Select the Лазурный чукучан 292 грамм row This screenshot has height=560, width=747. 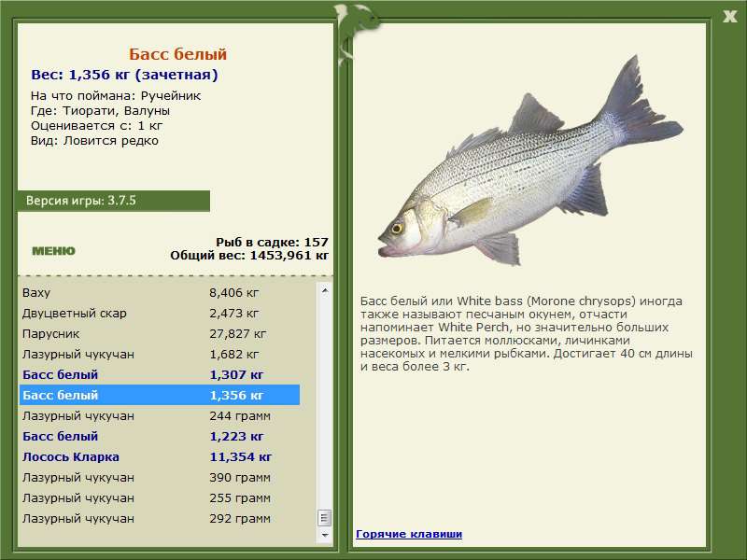coord(160,518)
